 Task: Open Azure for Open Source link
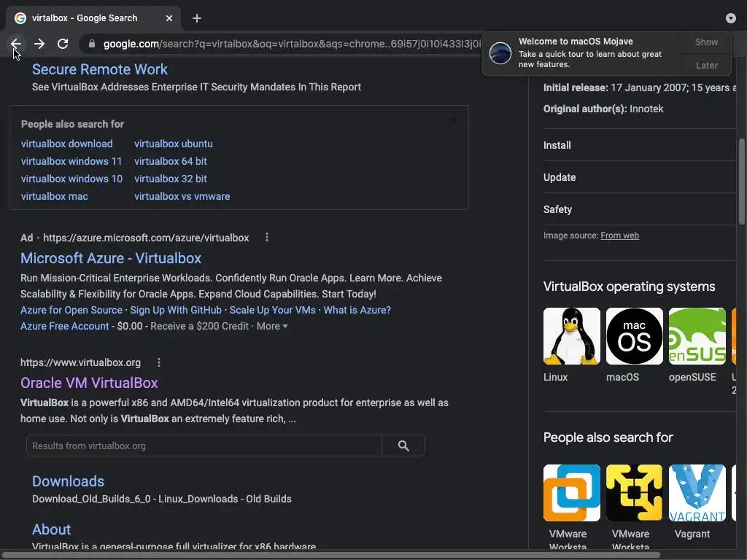pos(71,310)
